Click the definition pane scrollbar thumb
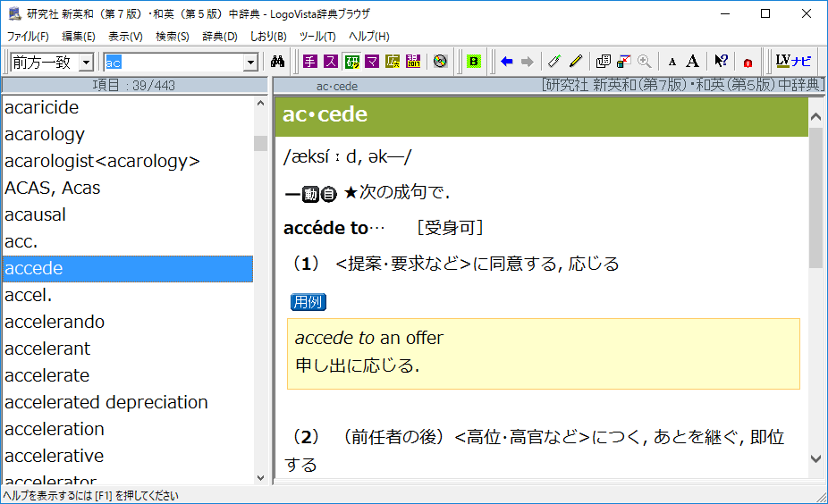828x504 pixels. coord(815,197)
